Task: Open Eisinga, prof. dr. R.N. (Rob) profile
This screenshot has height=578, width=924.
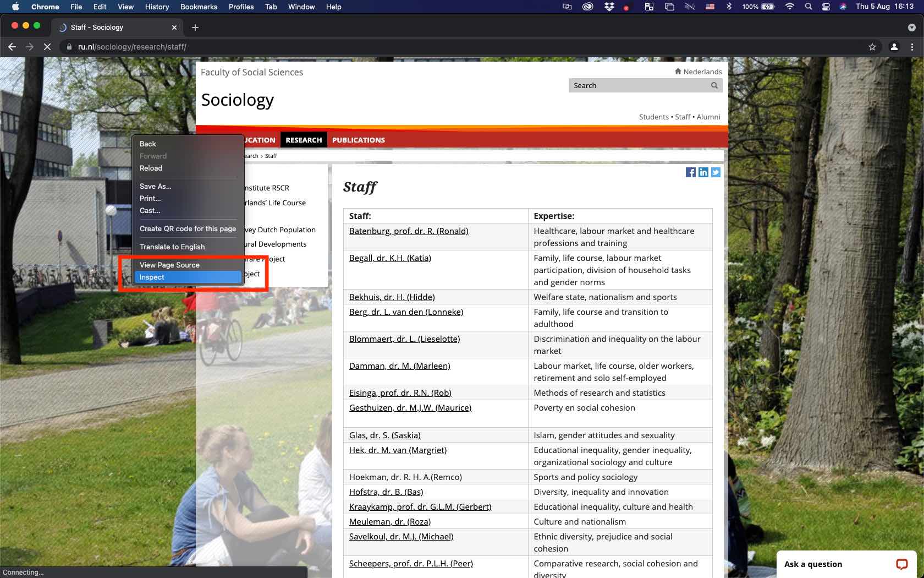Action: pos(400,392)
